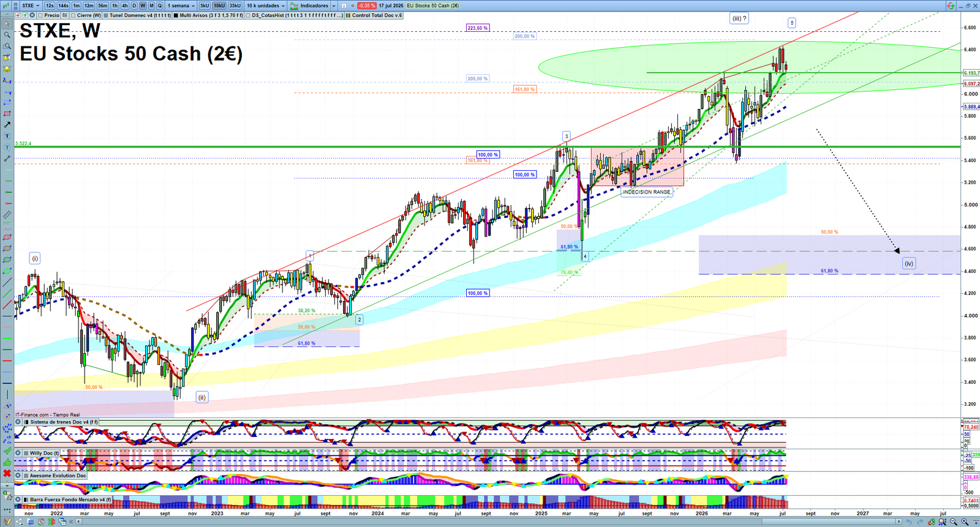Select the 144s timeframe button

coord(63,6)
